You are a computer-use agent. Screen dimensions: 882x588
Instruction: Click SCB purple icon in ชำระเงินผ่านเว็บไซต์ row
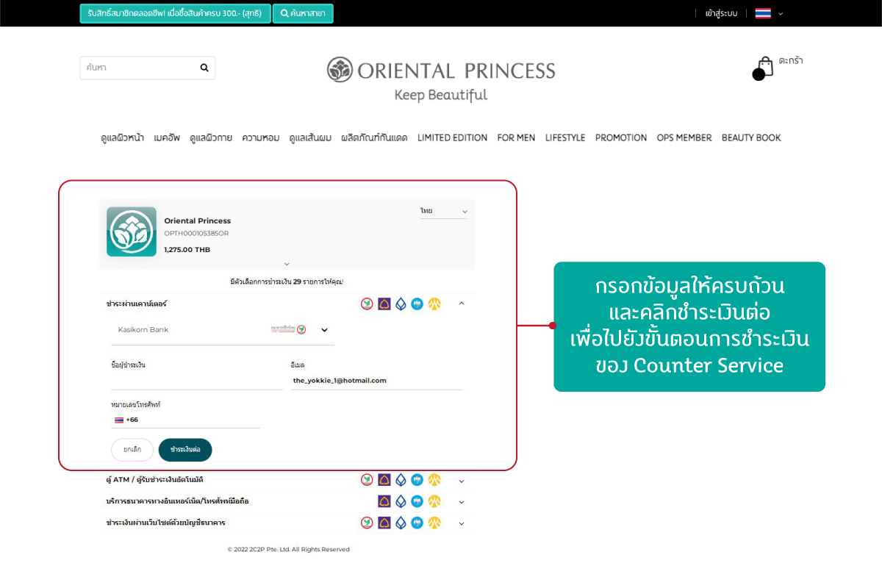pyautogui.click(x=384, y=523)
